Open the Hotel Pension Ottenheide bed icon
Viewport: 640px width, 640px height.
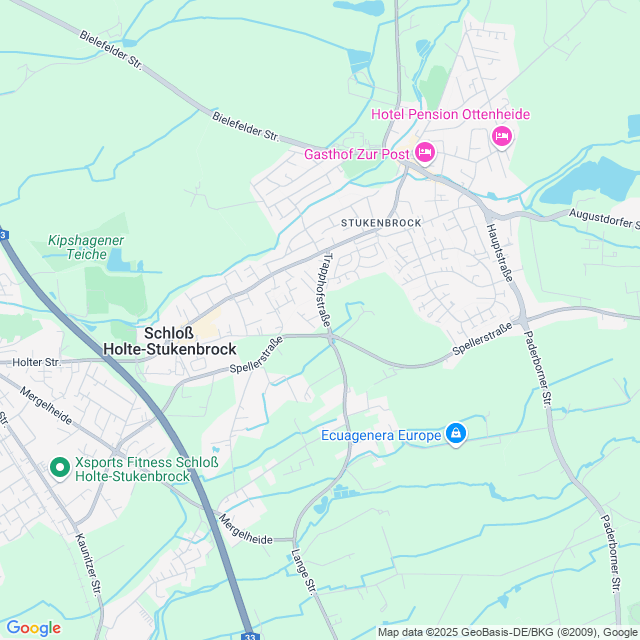[x=502, y=136]
